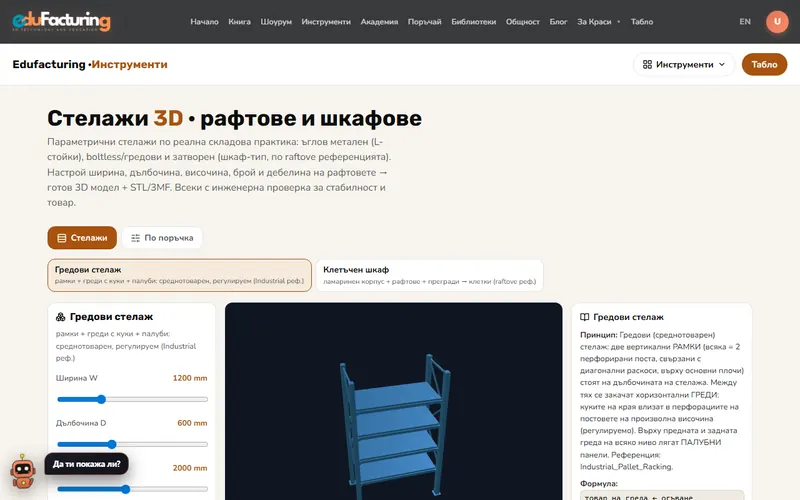Open the За Краси dropdown menu

pyautogui.click(x=598, y=21)
